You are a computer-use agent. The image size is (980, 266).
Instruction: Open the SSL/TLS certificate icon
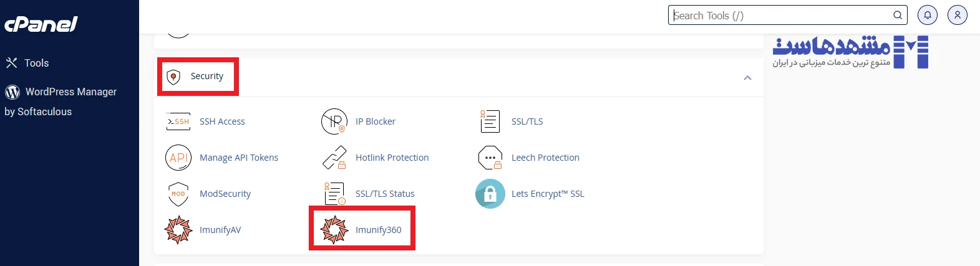tap(490, 121)
